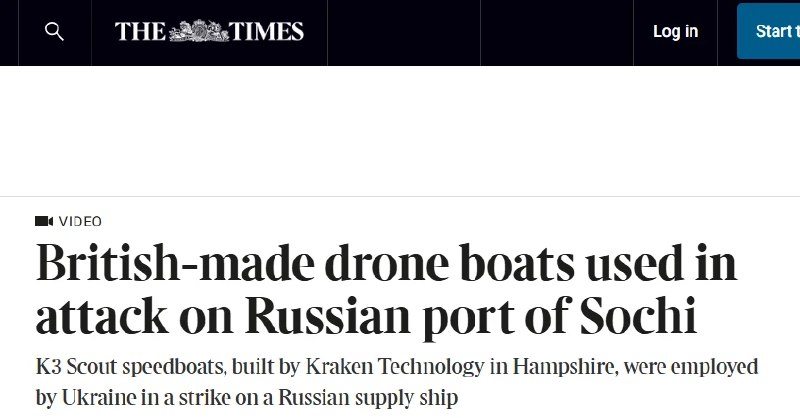Click the empty header cell left of Log in

[x=557, y=33]
